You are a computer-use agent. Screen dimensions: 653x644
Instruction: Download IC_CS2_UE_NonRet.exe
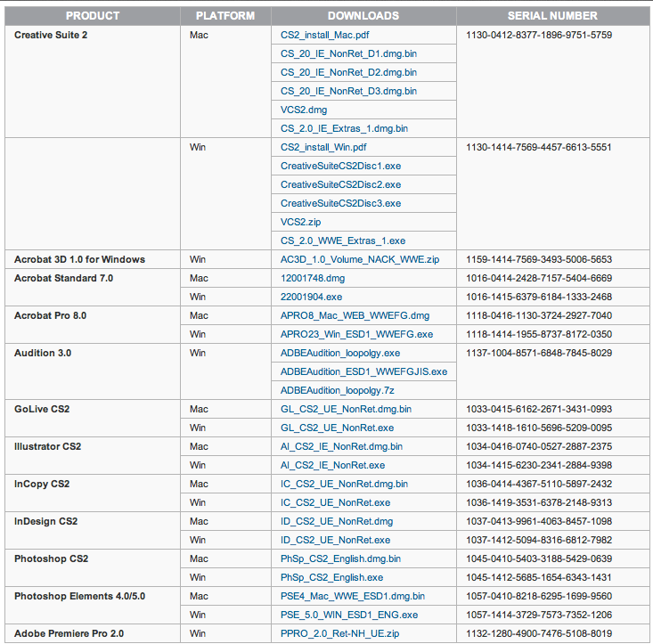pos(335,503)
